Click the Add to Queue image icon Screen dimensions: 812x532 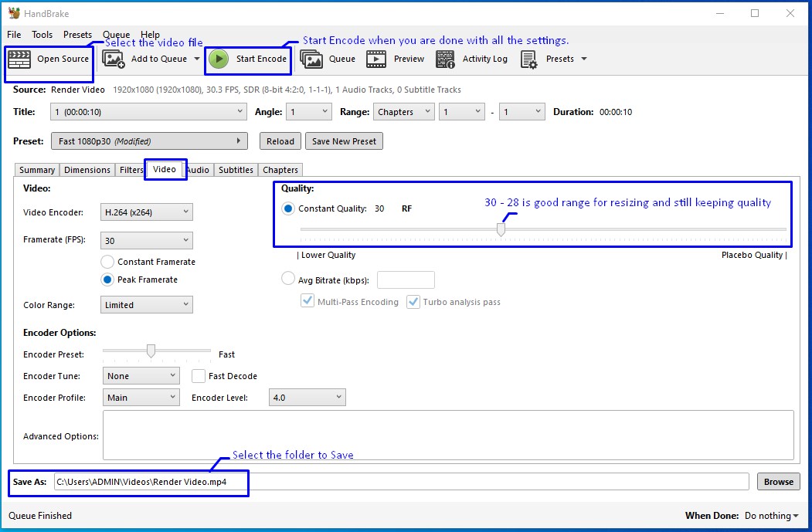click(x=114, y=59)
